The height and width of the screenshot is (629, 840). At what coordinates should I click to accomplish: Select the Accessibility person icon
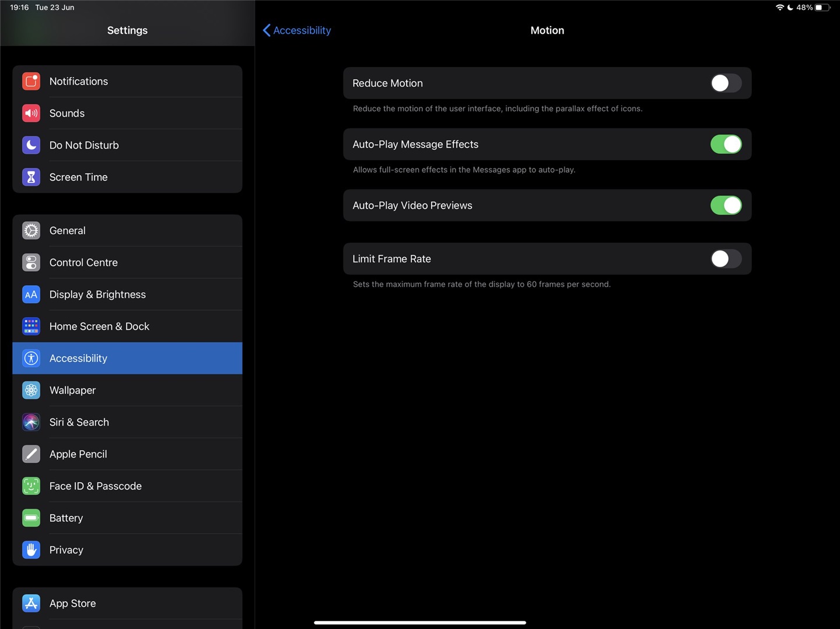click(31, 358)
